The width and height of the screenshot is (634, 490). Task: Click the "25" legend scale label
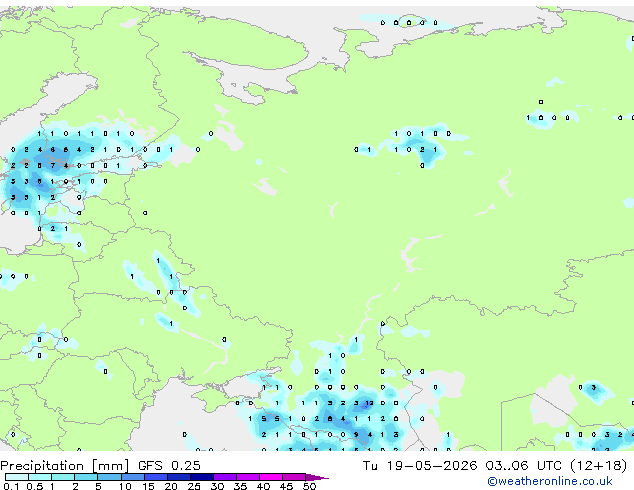(194, 486)
